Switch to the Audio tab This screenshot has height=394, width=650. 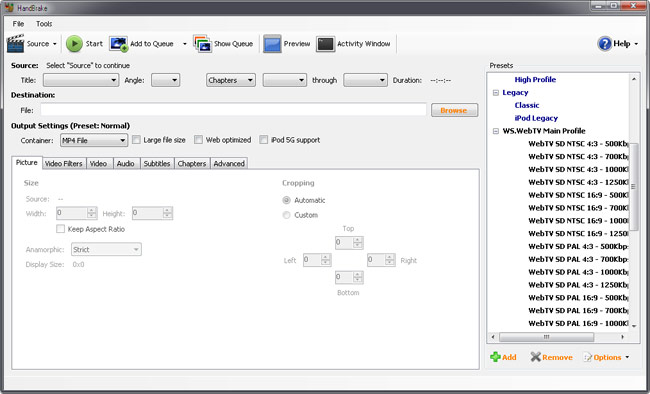click(126, 163)
